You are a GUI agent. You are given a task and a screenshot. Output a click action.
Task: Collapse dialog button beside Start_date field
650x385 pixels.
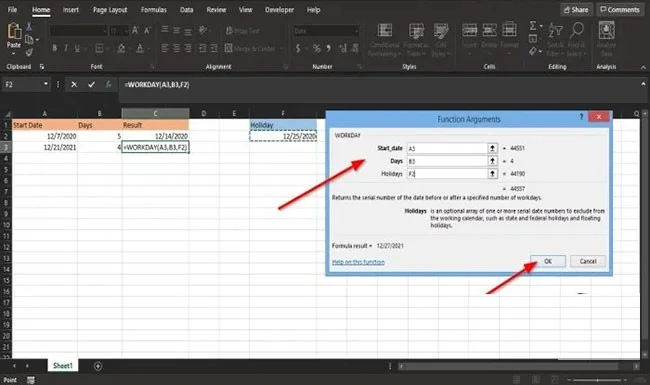coord(492,148)
